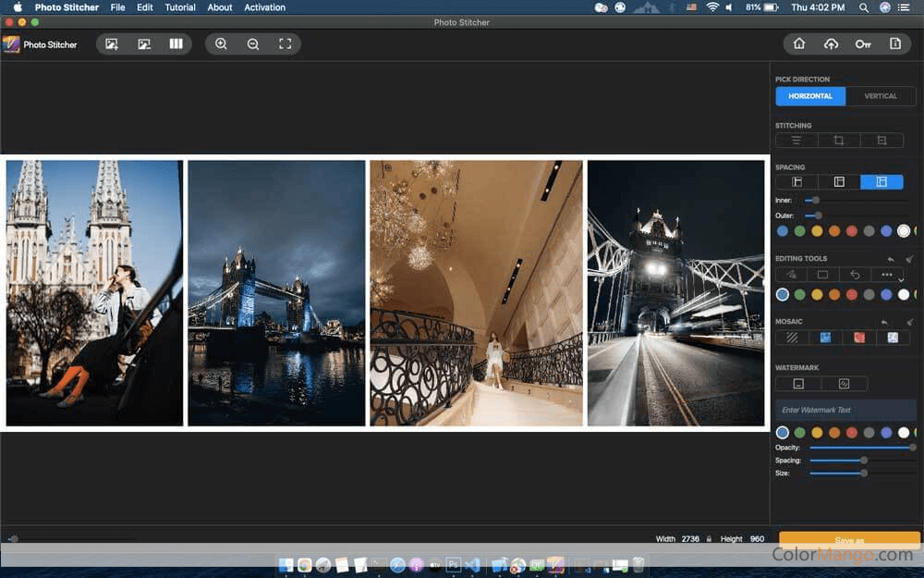Adjust the watermark Opacity slider
Viewport: 924px width, 578px height.
861,448
